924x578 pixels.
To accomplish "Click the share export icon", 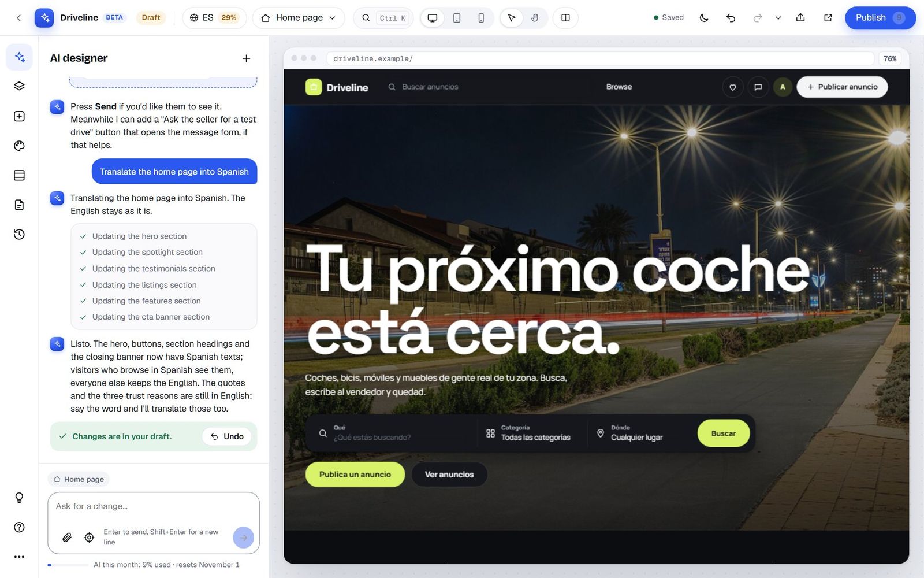I will (800, 18).
